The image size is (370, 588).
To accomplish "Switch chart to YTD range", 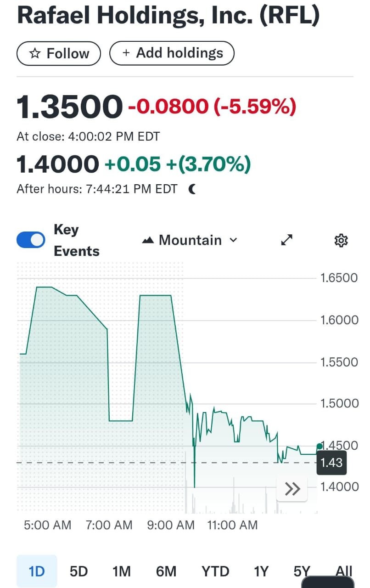I will coord(215,571).
